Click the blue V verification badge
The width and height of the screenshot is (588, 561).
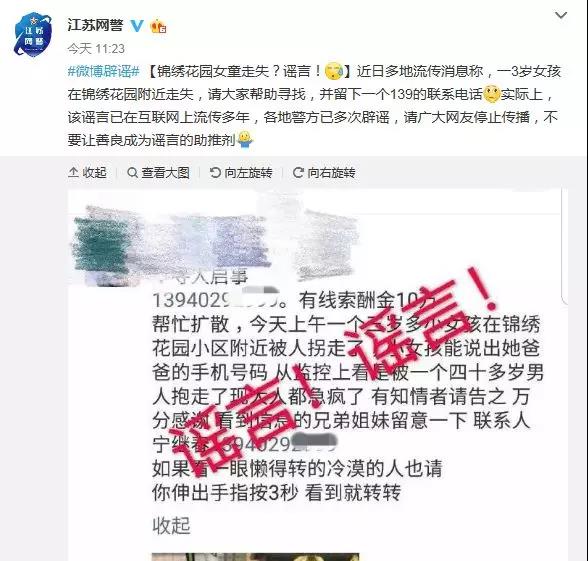pyautogui.click(x=136, y=26)
